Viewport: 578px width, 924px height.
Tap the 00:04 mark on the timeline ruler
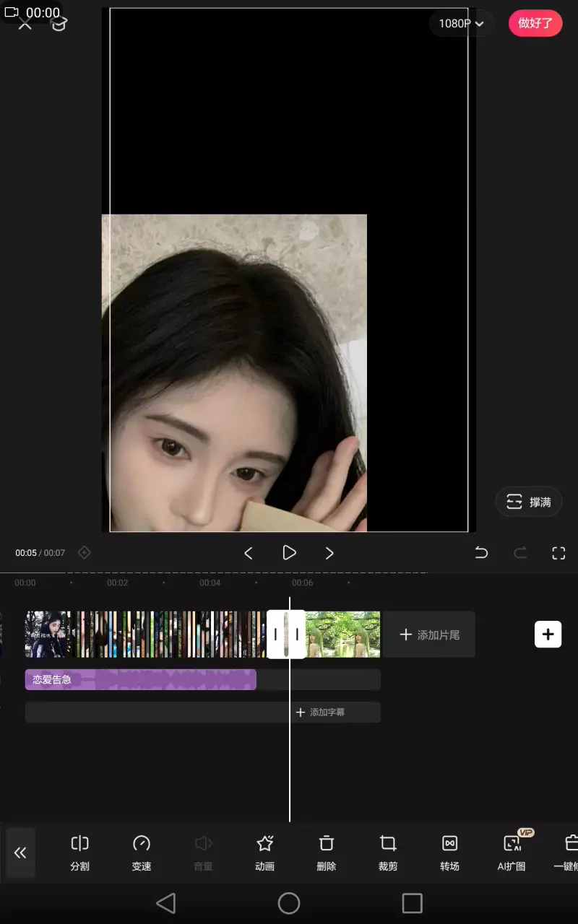point(210,583)
